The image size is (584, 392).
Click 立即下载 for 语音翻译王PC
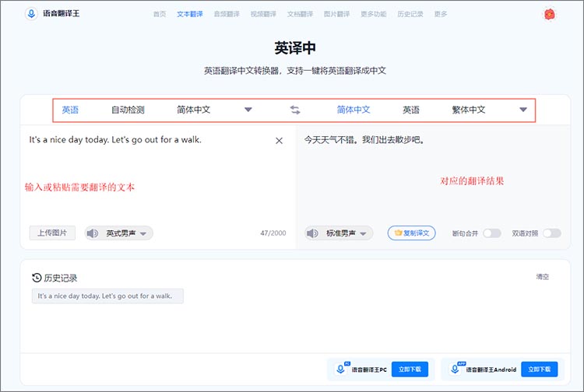point(410,369)
